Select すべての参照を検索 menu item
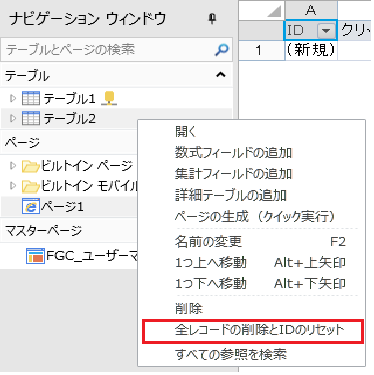Screen dimensions: 374x375 pyautogui.click(x=251, y=354)
